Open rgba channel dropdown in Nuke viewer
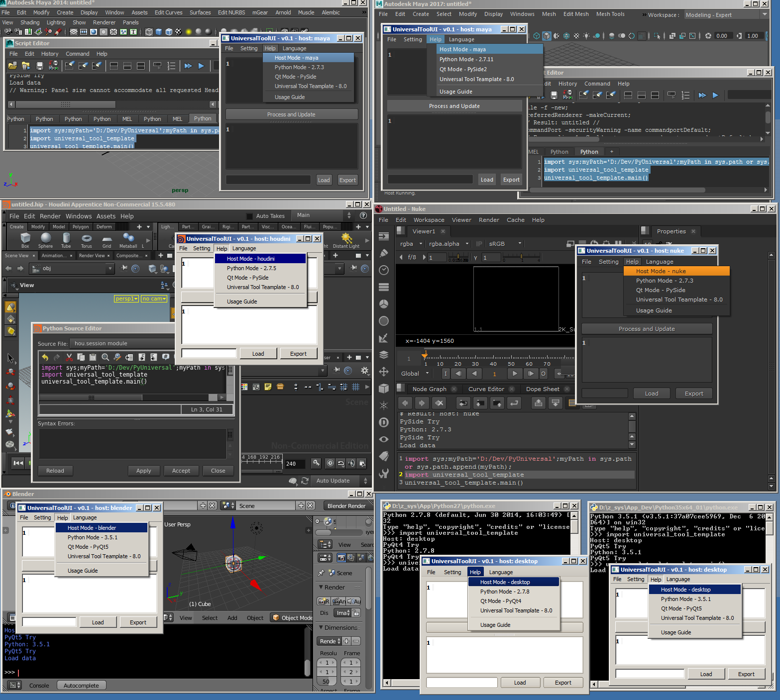The height and width of the screenshot is (700, 780). pos(411,244)
